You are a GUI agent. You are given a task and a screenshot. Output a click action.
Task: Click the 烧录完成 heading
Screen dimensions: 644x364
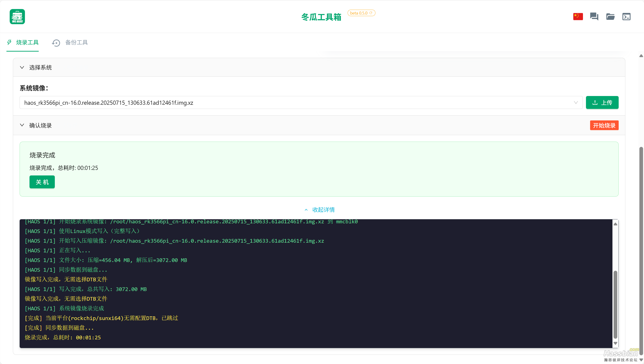click(x=42, y=155)
